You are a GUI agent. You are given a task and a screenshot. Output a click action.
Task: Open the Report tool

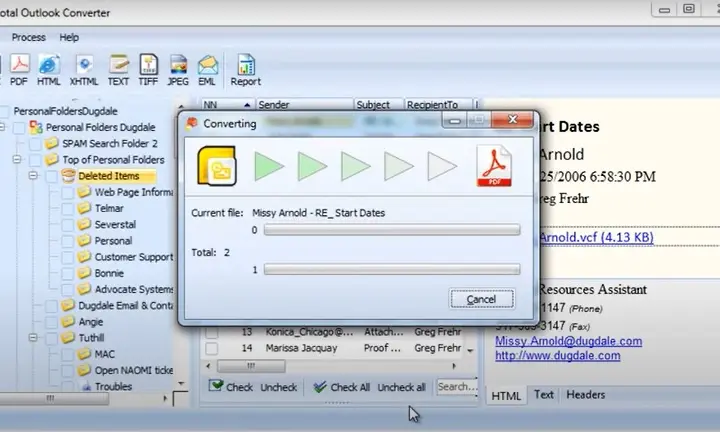pyautogui.click(x=245, y=68)
